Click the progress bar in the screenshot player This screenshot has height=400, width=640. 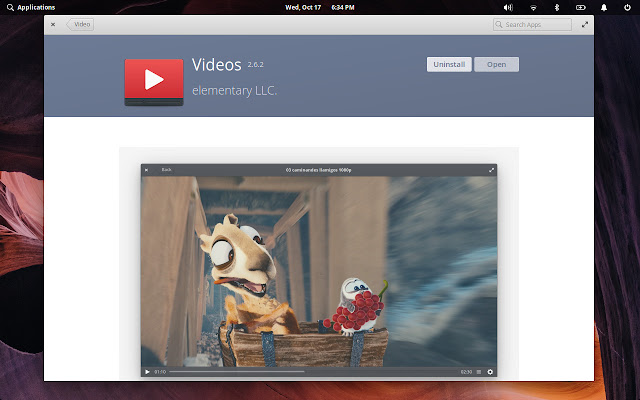[314, 372]
